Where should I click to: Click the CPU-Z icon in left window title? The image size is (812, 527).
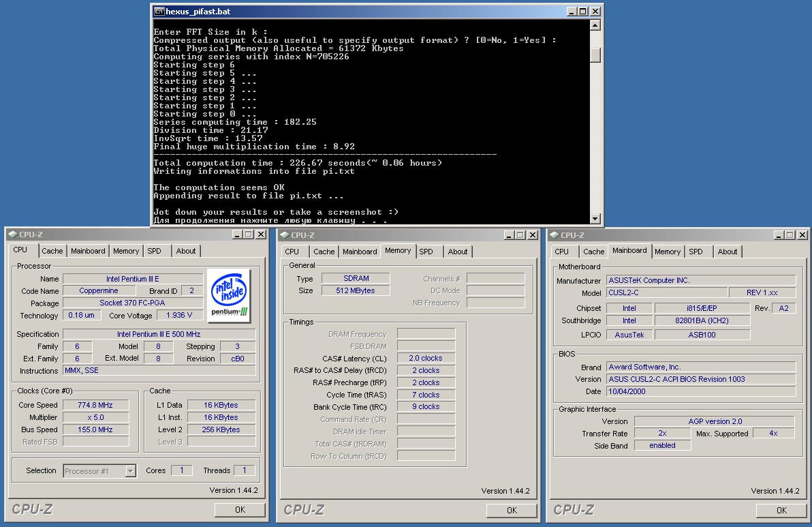coord(12,235)
